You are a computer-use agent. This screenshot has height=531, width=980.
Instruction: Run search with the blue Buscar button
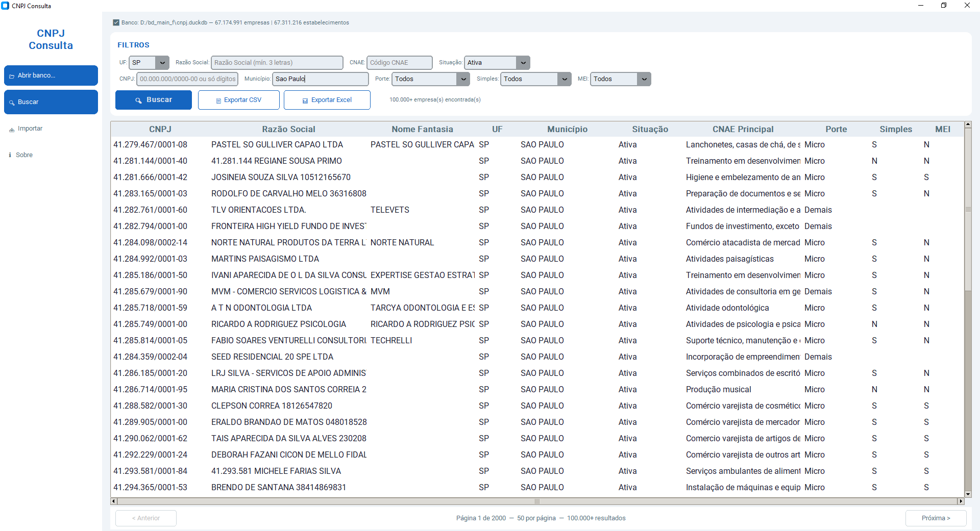[154, 100]
